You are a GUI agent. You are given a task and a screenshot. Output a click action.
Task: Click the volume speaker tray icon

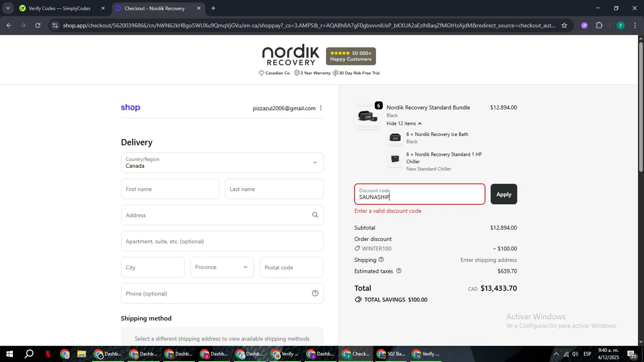pyautogui.click(x=575, y=354)
